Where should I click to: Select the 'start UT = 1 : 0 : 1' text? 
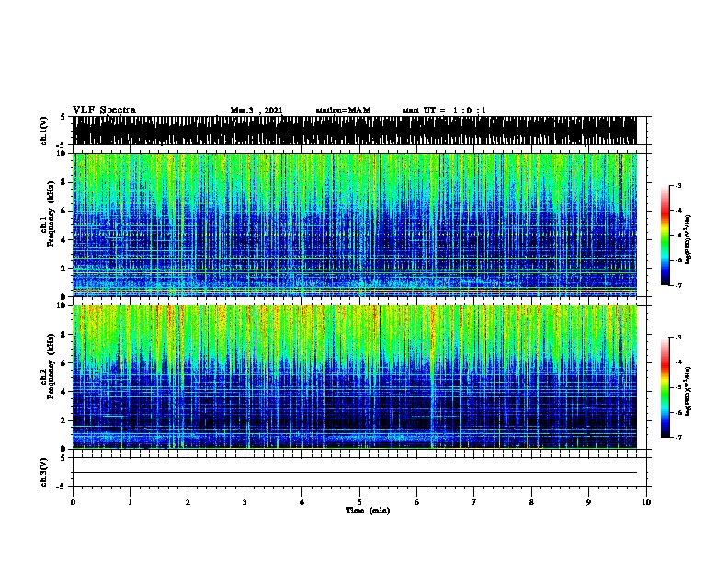[444, 110]
